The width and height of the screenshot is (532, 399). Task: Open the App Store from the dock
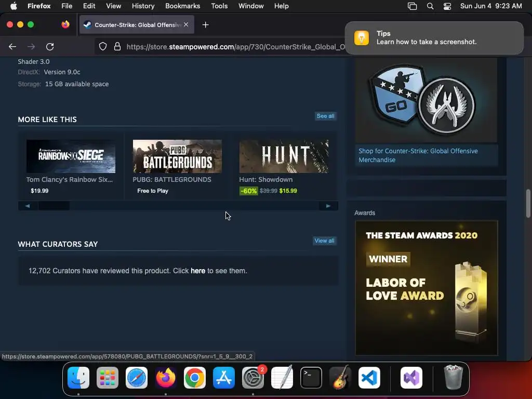point(224,378)
